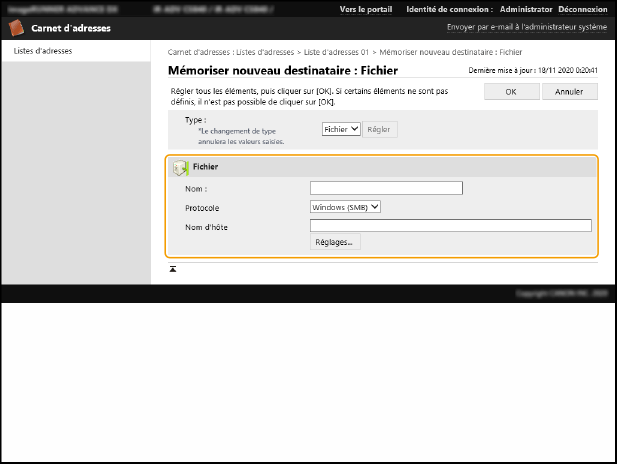The image size is (617, 464).
Task: Click the Carnet d'adresses book icon
Action: [x=16, y=28]
